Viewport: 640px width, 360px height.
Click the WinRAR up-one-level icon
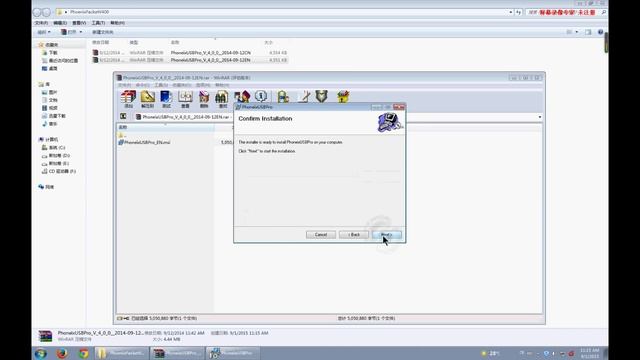tap(123, 117)
